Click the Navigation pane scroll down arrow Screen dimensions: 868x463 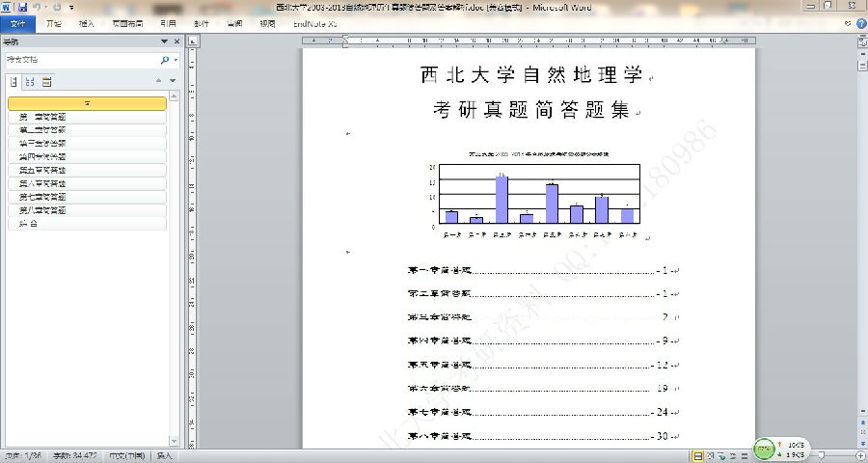174,442
